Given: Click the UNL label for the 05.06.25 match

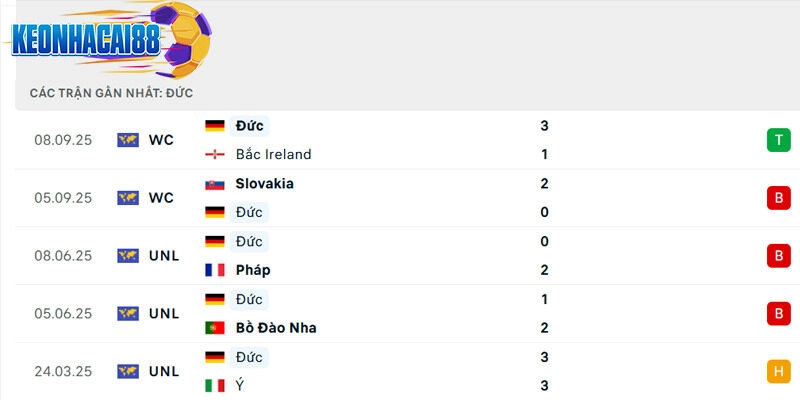Looking at the screenshot, I should click(164, 314).
